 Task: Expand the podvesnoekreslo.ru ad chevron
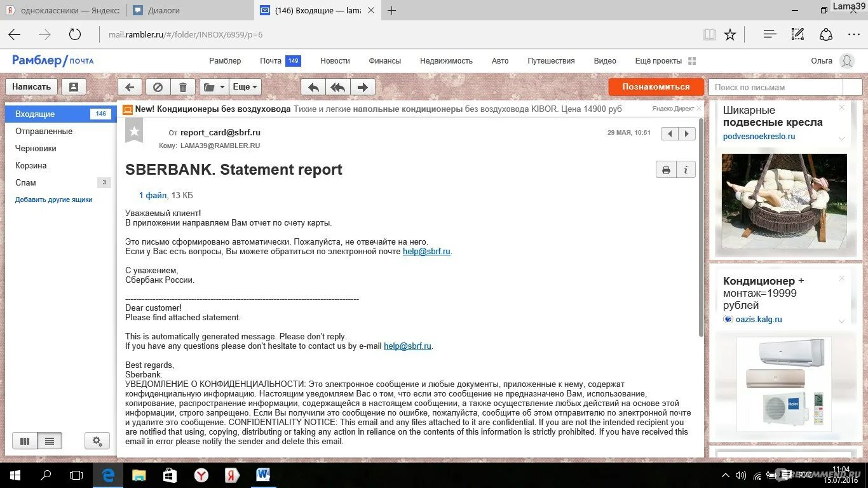point(842,138)
